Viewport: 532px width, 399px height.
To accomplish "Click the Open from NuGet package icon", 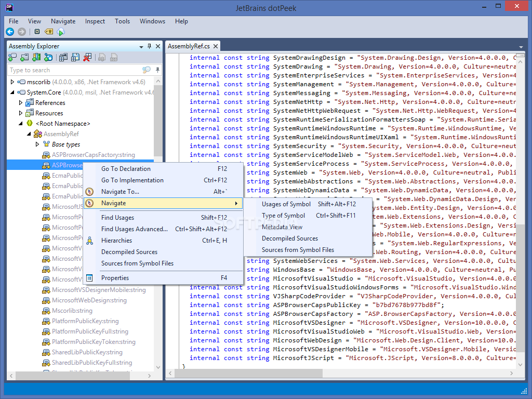I will point(48,58).
